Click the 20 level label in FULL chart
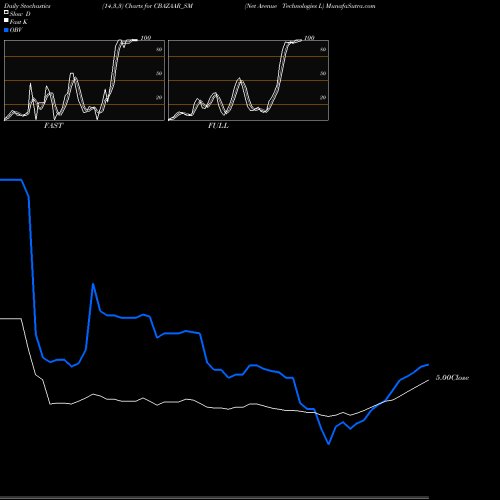This screenshot has width=500, height=500. coord(323,97)
